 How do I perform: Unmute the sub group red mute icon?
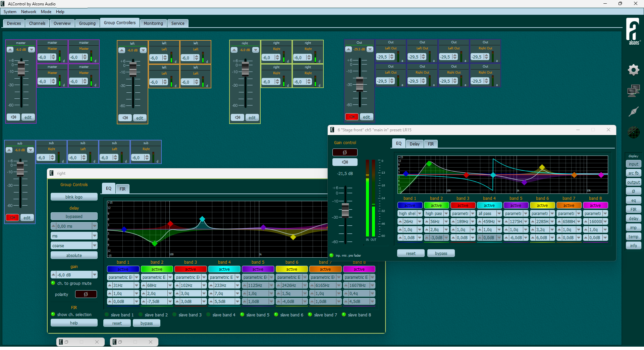click(12, 218)
